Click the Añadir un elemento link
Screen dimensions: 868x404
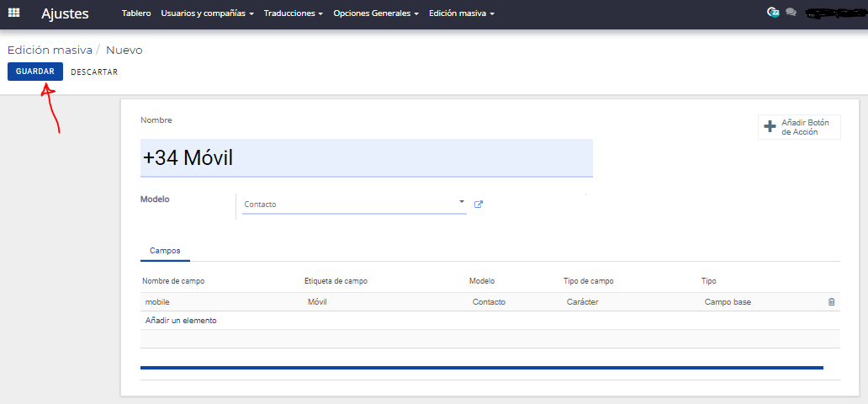[x=181, y=321]
